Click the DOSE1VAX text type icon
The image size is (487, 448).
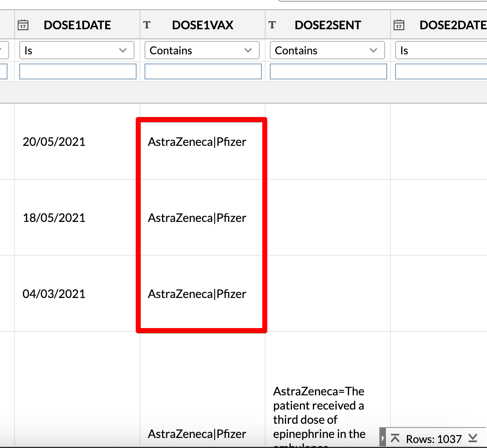(147, 25)
